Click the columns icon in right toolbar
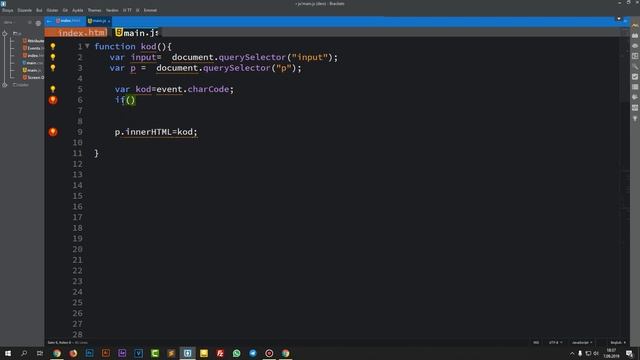640x360 pixels. click(635, 87)
